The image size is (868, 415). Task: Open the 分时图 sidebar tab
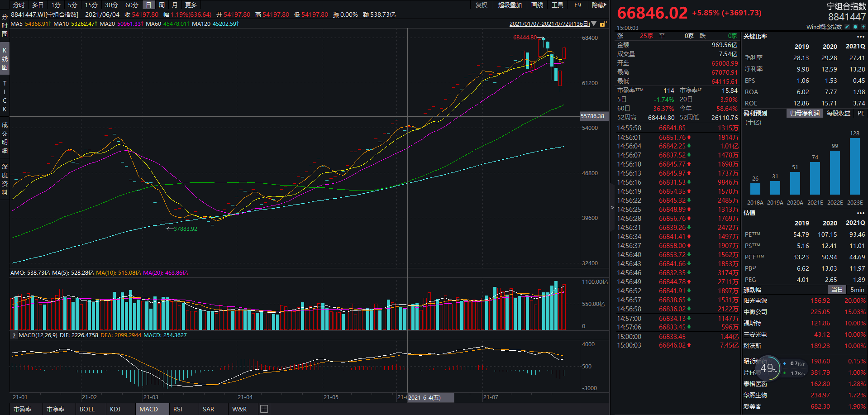(x=5, y=25)
